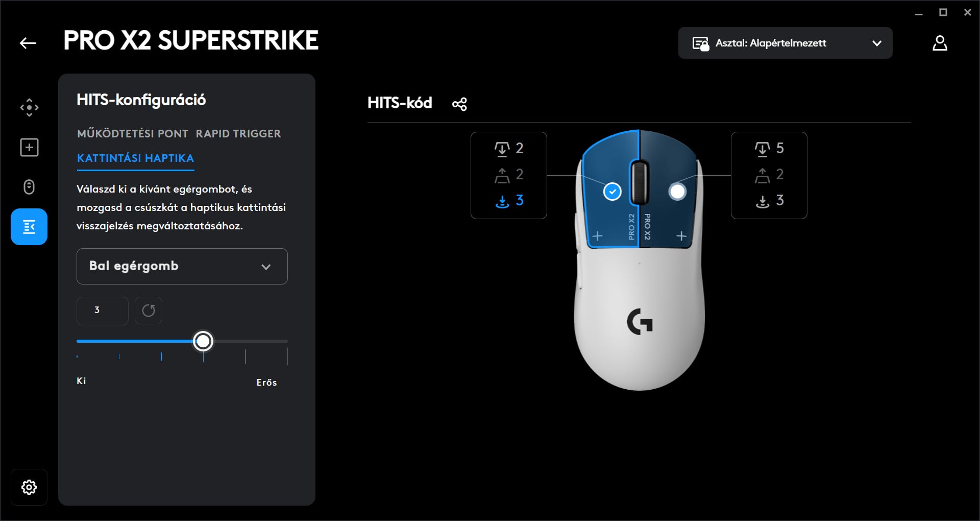Screen dimensions: 980x521
Task: Click the back arrow icon
Action: pyautogui.click(x=28, y=43)
